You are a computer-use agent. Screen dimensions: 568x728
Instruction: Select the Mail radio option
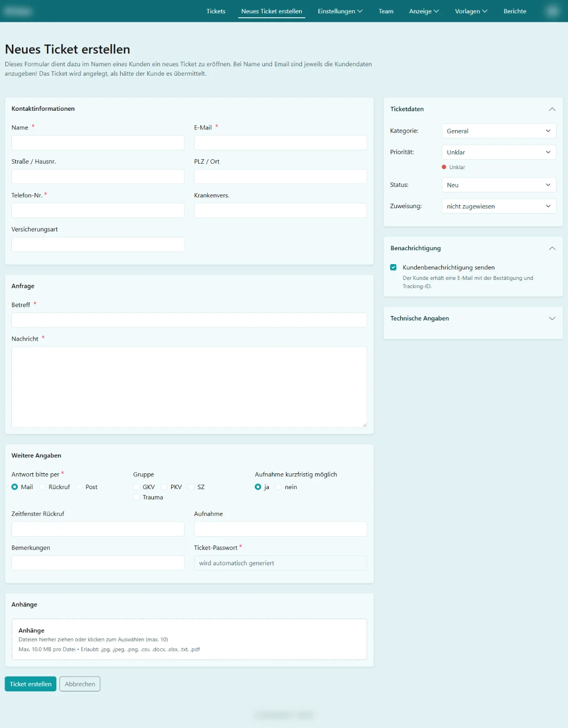(15, 487)
